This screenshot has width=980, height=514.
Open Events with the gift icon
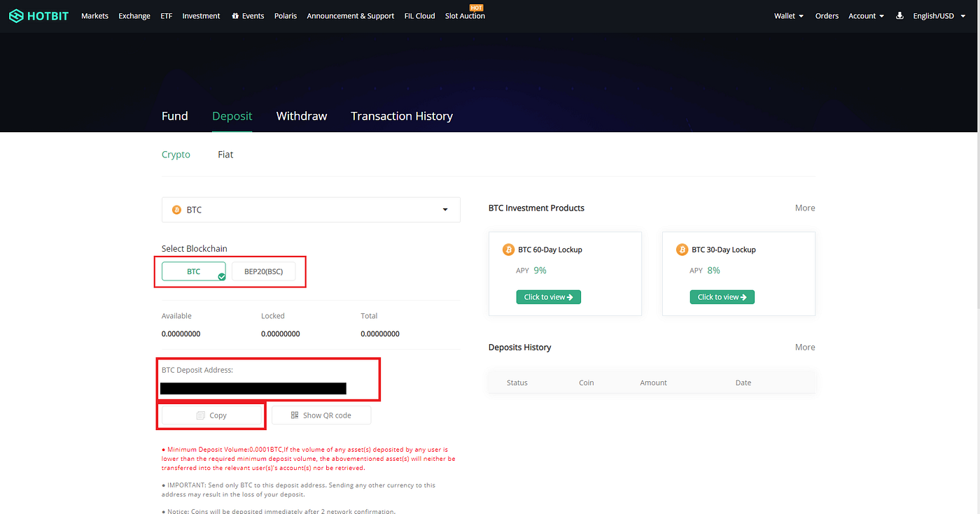point(248,15)
